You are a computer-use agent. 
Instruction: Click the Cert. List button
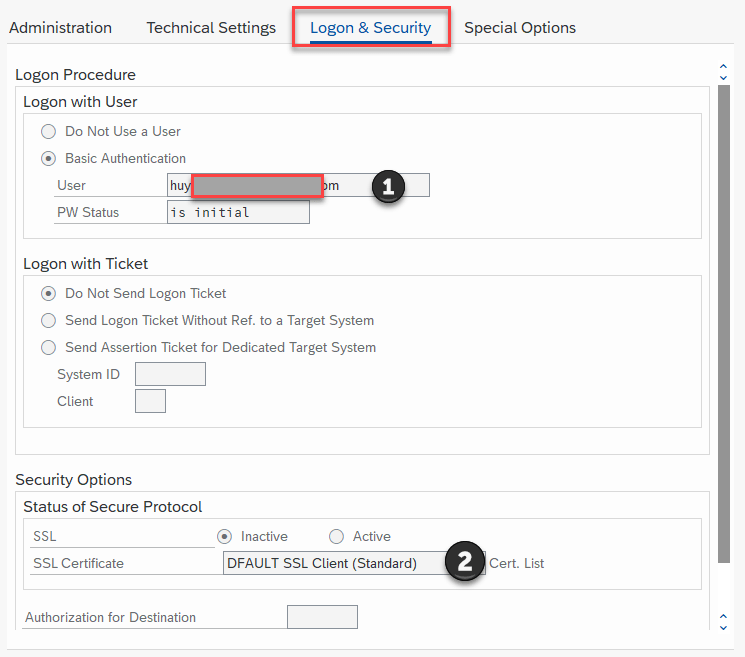(x=517, y=563)
